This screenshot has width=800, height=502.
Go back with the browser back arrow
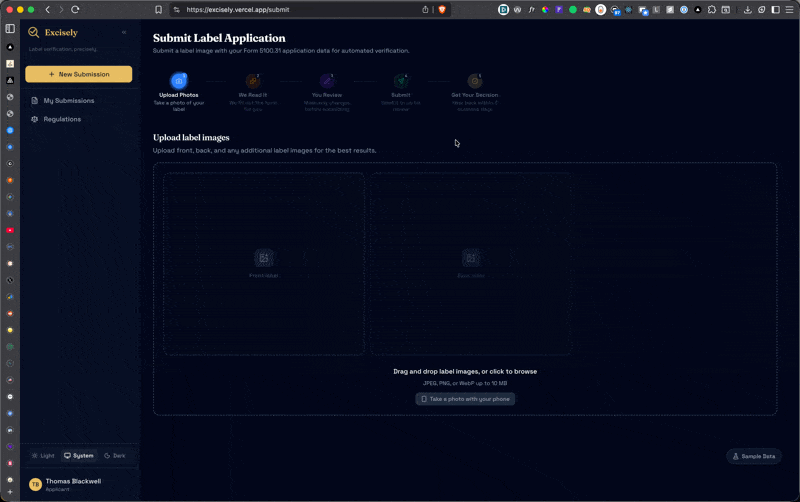(47, 10)
